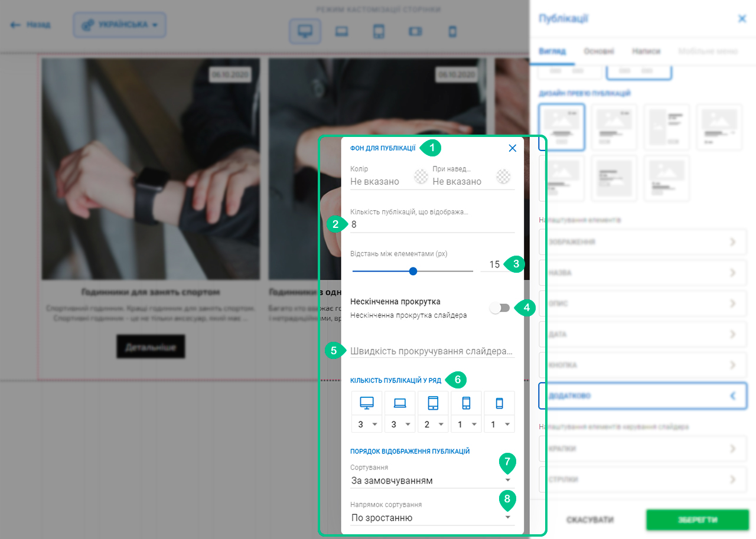756x539 pixels.
Task: Expand the НАЗВА settings row
Action: [643, 273]
